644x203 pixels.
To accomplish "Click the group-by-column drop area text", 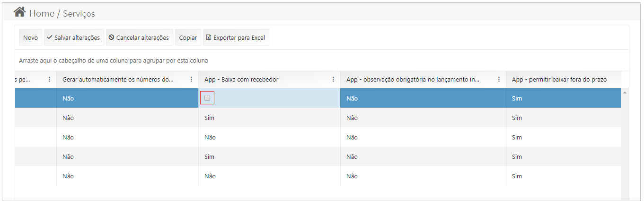I will tap(113, 61).
